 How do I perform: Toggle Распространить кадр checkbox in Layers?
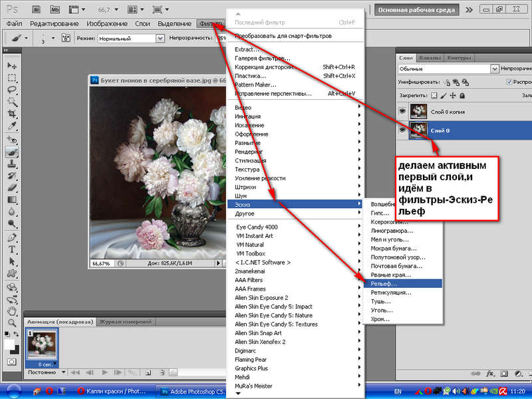pos(509,82)
